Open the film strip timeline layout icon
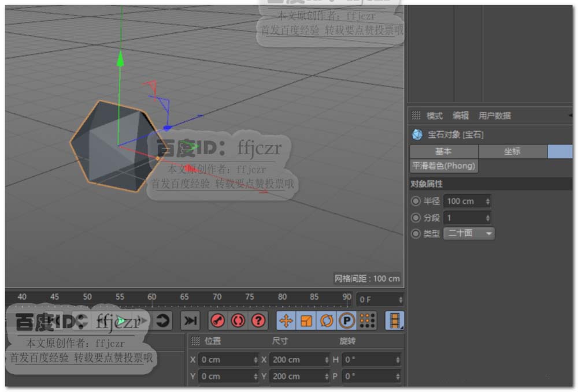The height and width of the screenshot is (392, 578). click(394, 320)
